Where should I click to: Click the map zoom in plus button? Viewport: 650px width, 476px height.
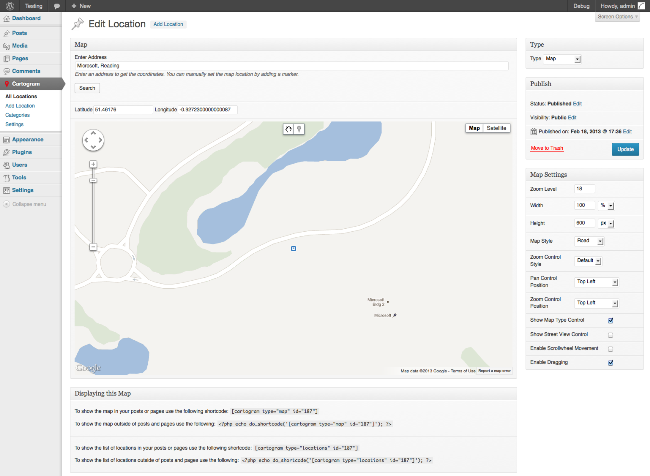(93, 163)
